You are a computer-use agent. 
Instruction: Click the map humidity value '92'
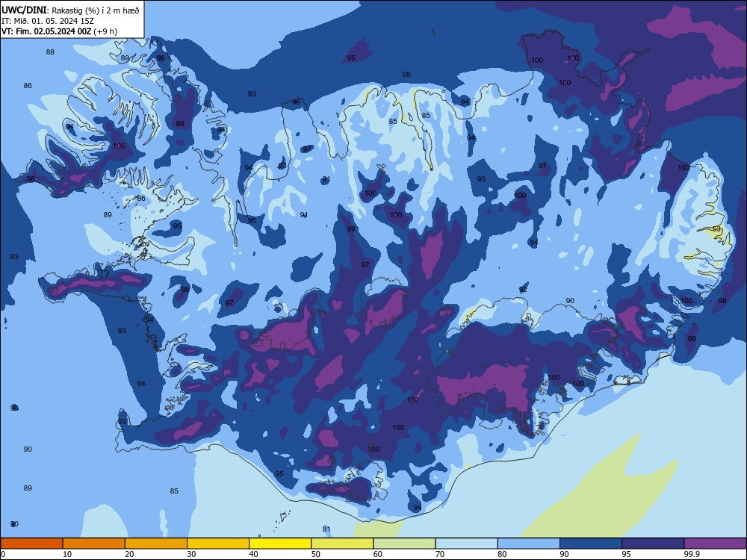(x=523, y=290)
